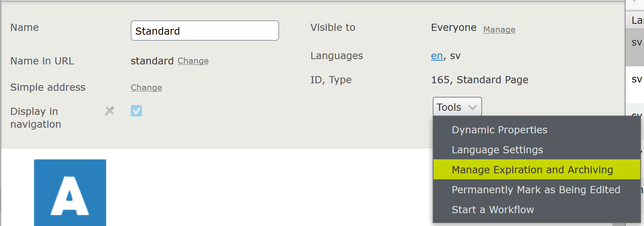Click the Display in navigation label text
The width and height of the screenshot is (644, 226).
point(35,118)
